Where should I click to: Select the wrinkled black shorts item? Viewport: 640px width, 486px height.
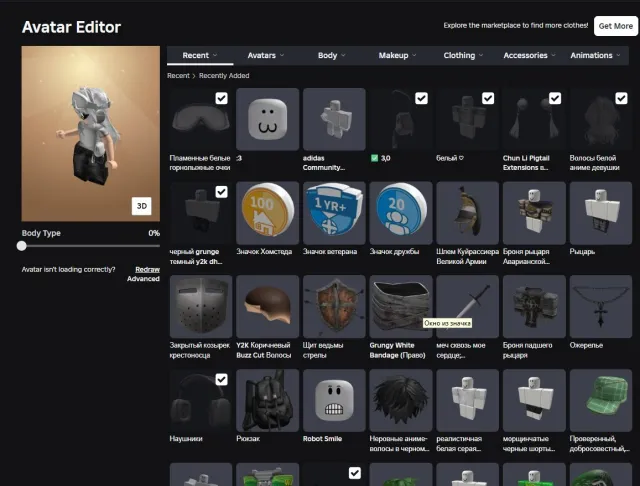534,400
